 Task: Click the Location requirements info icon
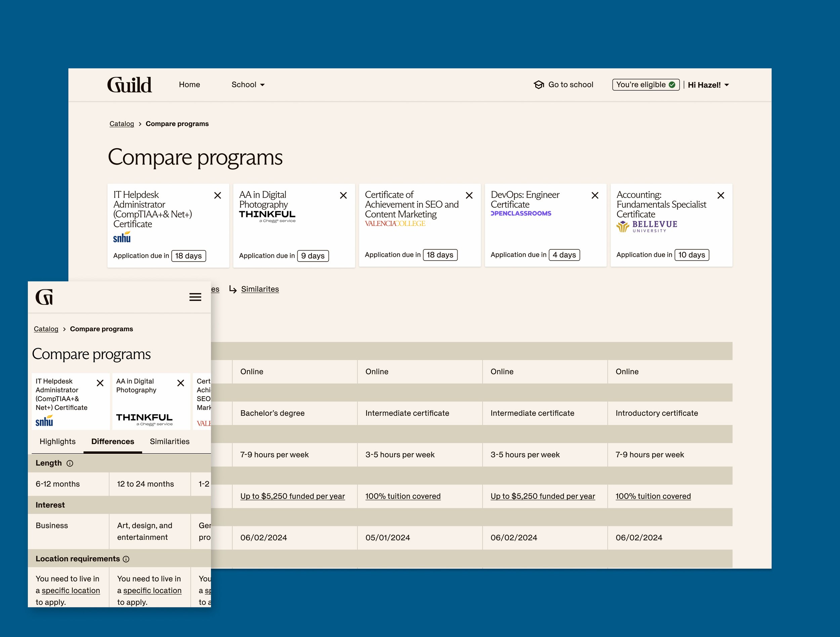point(126,559)
